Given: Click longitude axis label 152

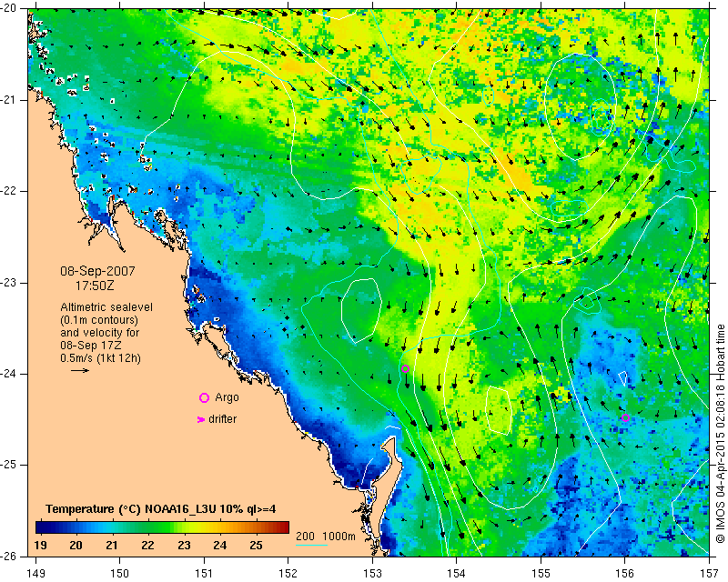Looking at the screenshot, I should pyautogui.click(x=288, y=574).
